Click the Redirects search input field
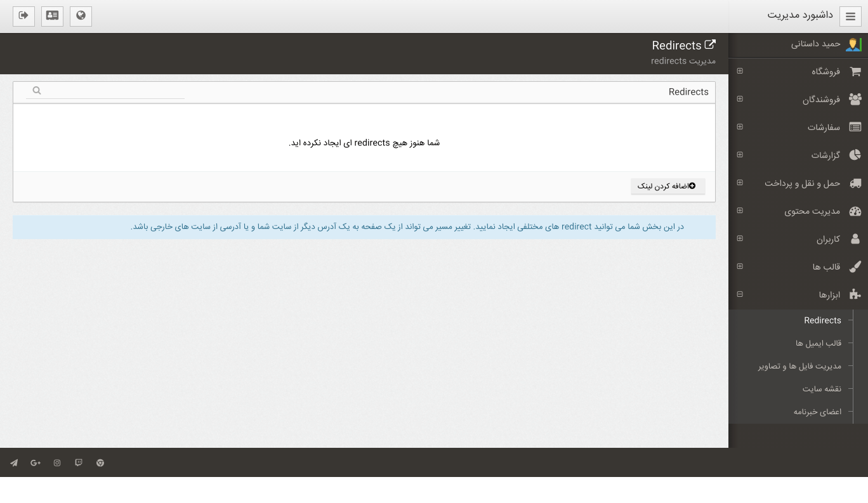The image size is (868, 503). (x=108, y=91)
